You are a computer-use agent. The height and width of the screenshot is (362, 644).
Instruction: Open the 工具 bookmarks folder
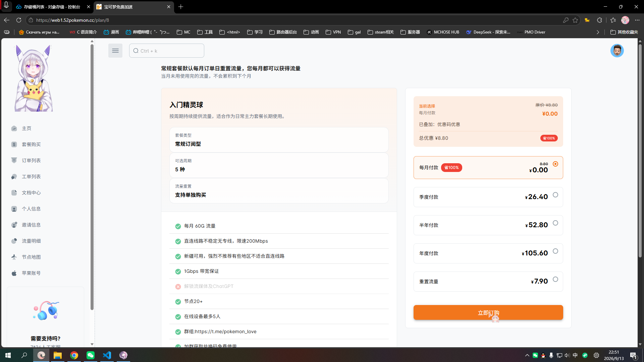pyautogui.click(x=205, y=32)
